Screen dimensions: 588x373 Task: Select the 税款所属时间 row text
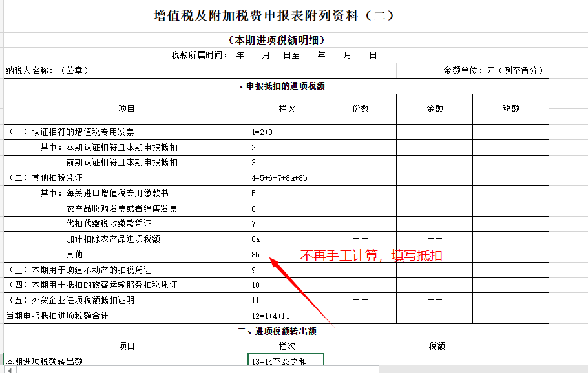click(274, 55)
